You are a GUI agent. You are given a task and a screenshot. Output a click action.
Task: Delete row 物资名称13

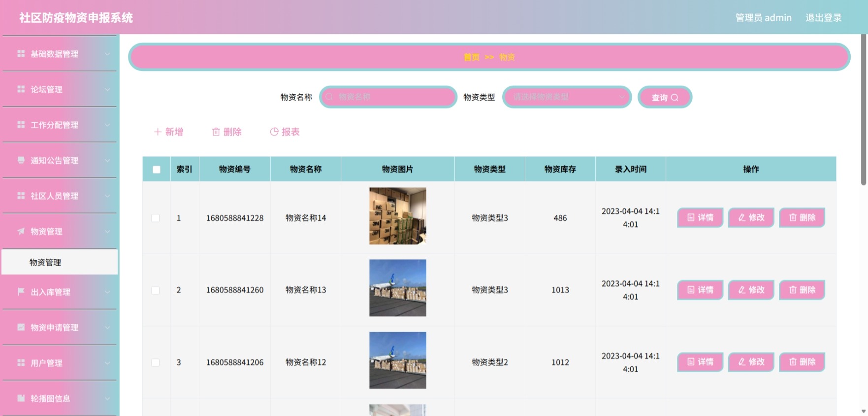click(x=802, y=290)
